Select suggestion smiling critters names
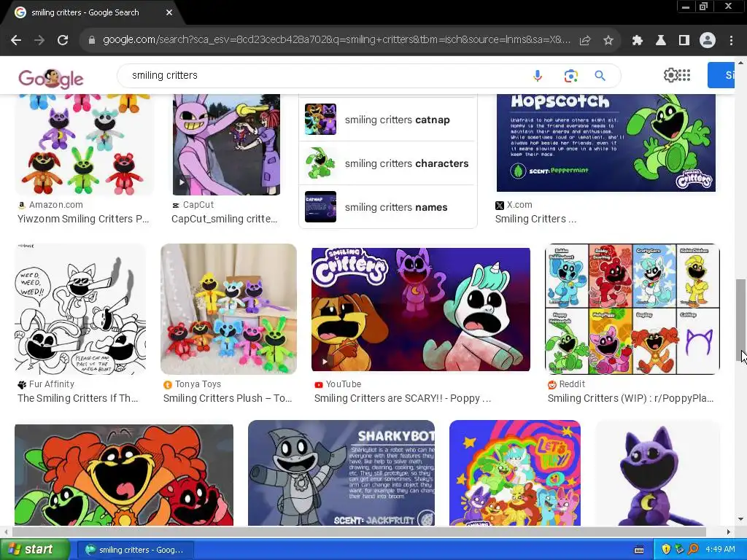The height and width of the screenshot is (560, 747). click(387, 207)
